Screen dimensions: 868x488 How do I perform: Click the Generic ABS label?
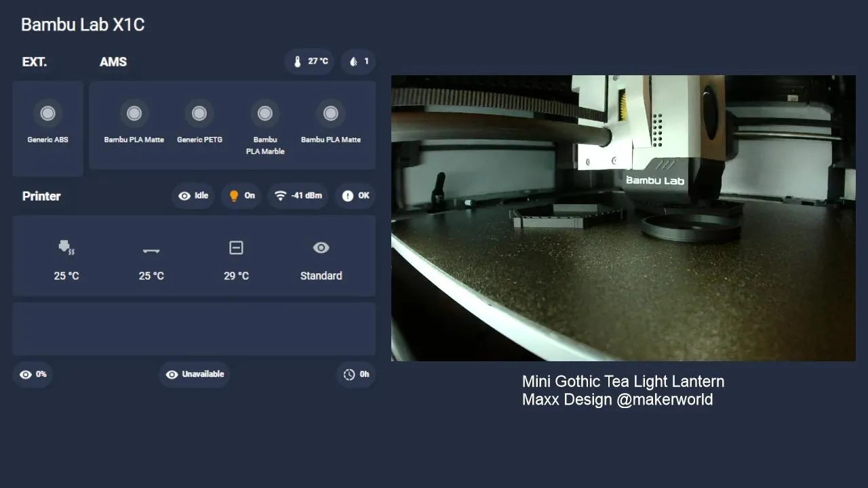click(x=47, y=140)
